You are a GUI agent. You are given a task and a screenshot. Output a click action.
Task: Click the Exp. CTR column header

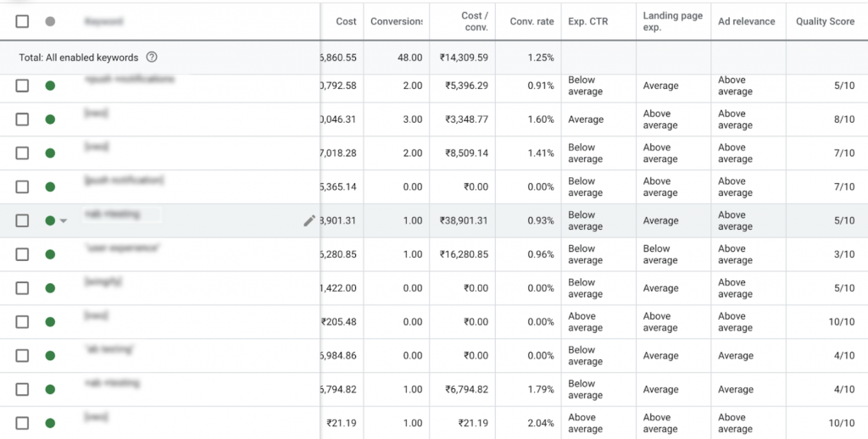pos(588,21)
